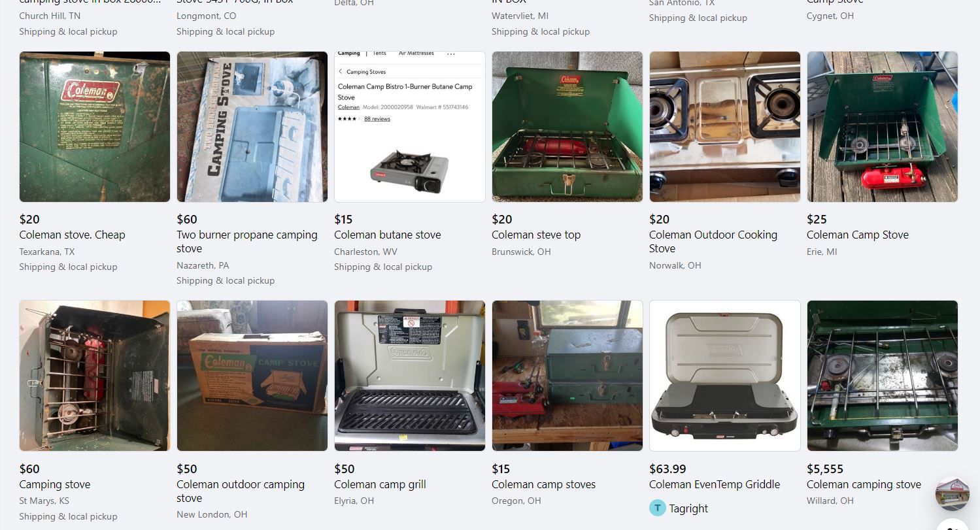
Task: Open the St Marys Camping stove photo
Action: pos(95,376)
